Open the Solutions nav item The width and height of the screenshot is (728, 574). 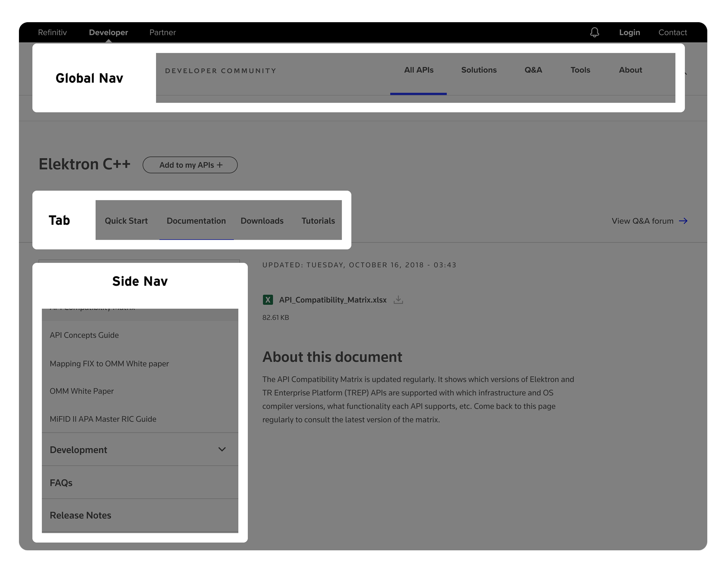(x=479, y=70)
